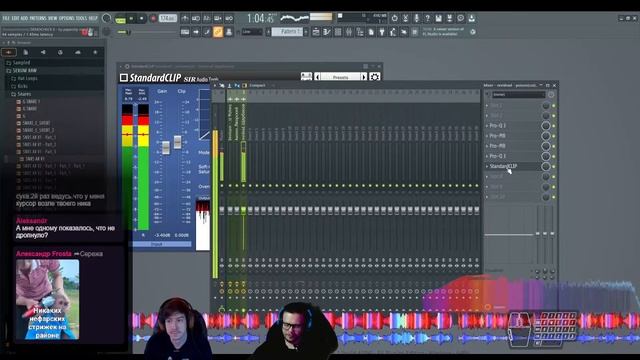
Task: Open StandardCLIP settings gear
Action: 375,77
